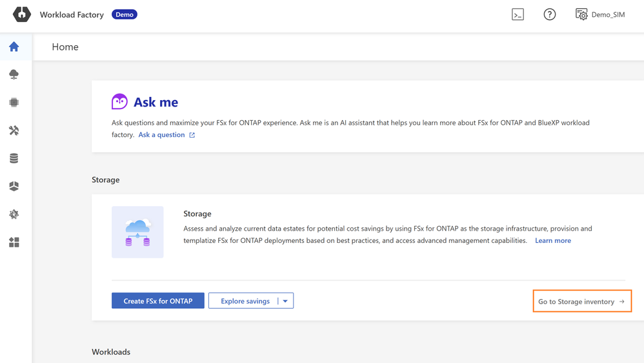Click the gear-shaped AI sidebar icon
The width and height of the screenshot is (644, 363).
click(x=14, y=214)
